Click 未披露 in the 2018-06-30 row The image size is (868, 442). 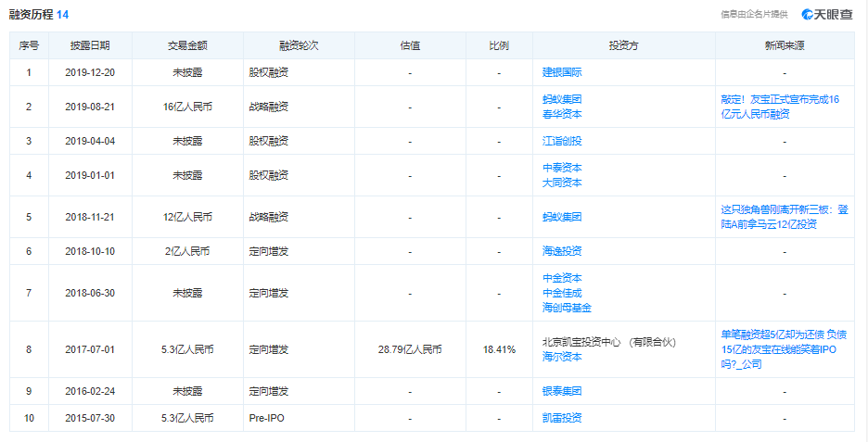click(x=187, y=293)
